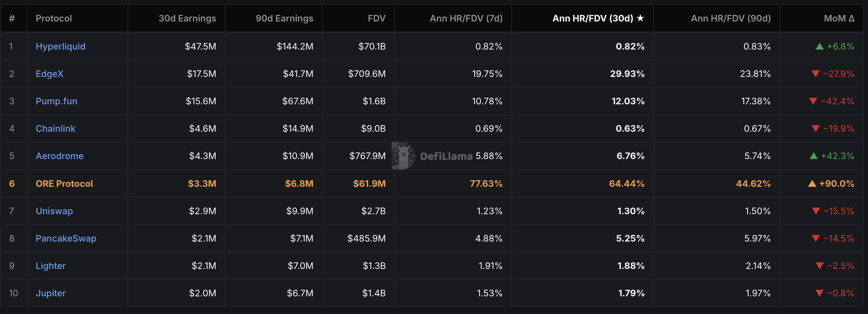
Task: Click the red down arrow beside −42.4%
Action: click(x=813, y=101)
